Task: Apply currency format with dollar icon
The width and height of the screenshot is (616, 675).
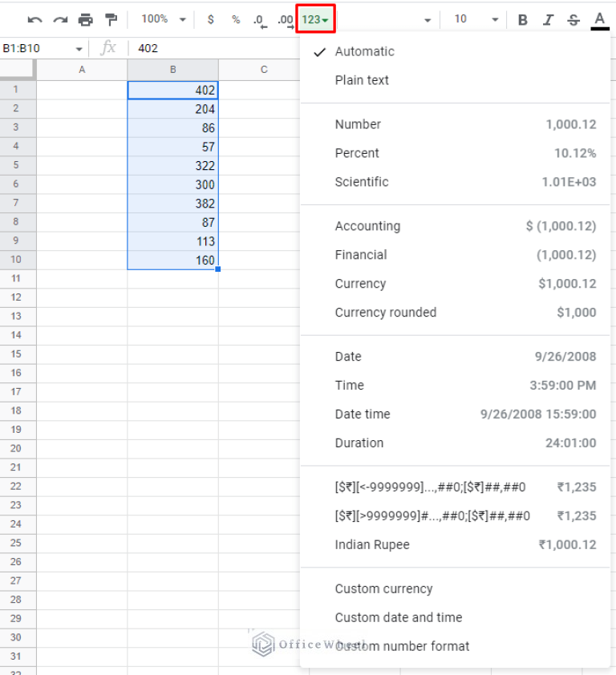Action: tap(211, 19)
